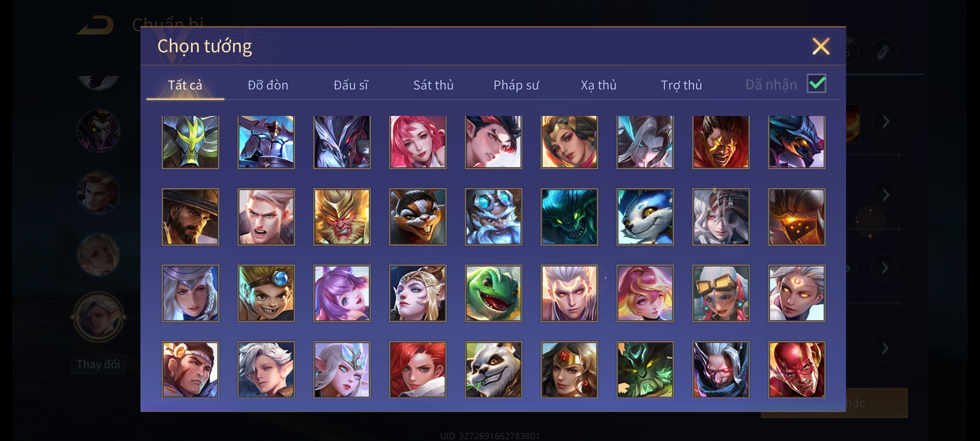
Task: Close the Chọn tướng dialog
Action: pyautogui.click(x=821, y=46)
